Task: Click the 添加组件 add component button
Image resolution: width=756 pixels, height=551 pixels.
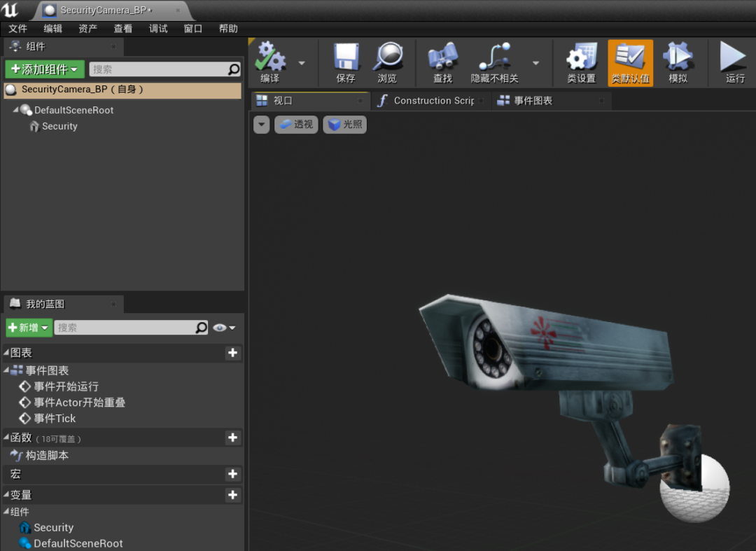Action: coord(45,69)
